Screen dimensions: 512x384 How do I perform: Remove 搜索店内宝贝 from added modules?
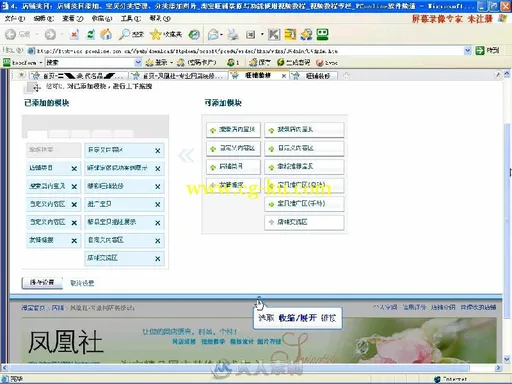(74, 187)
